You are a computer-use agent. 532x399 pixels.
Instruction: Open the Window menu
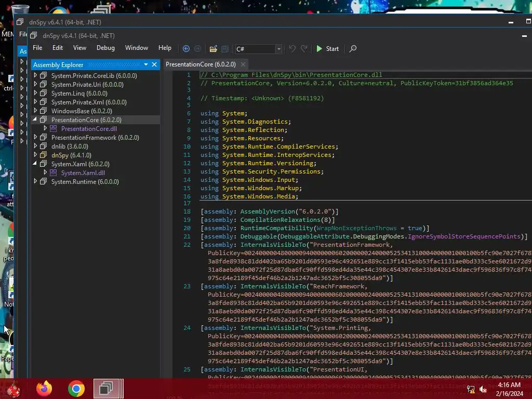click(x=137, y=48)
